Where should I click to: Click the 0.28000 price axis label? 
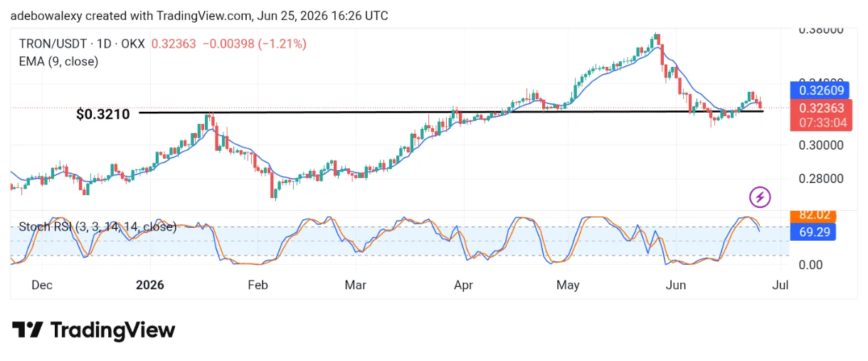pos(821,179)
